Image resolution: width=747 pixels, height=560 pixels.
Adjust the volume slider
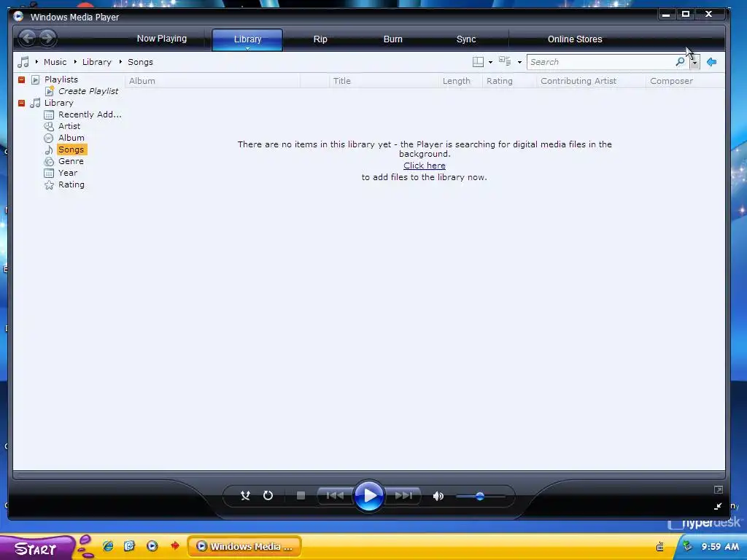pos(480,496)
